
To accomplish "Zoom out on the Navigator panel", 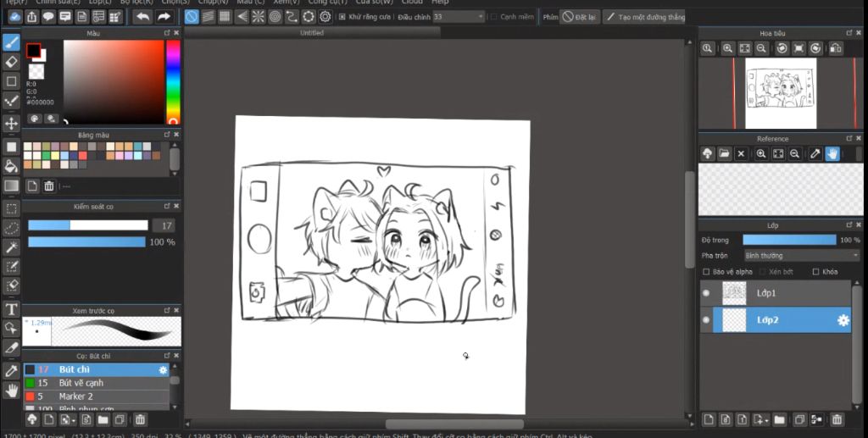I will (762, 48).
